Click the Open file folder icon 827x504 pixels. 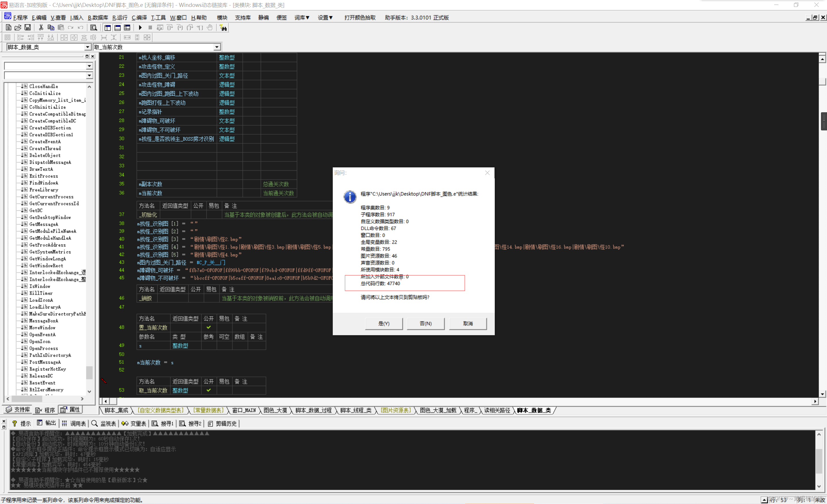pyautogui.click(x=18, y=28)
